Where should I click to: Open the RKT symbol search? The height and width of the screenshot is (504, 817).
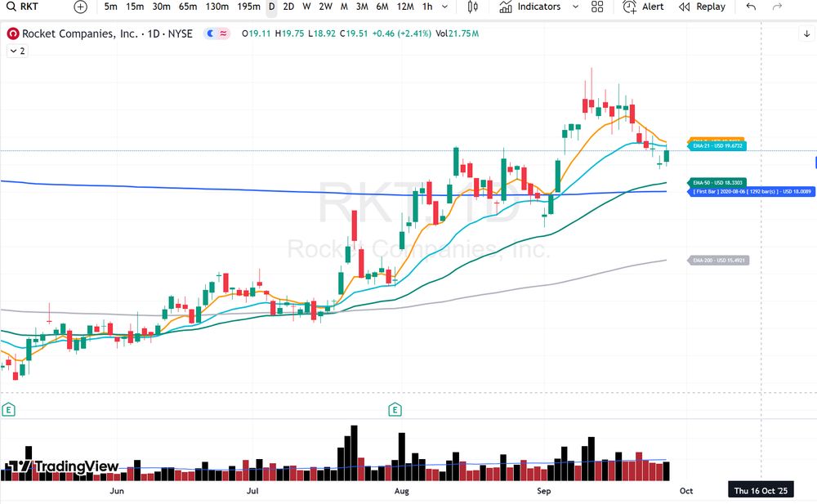pos(22,7)
